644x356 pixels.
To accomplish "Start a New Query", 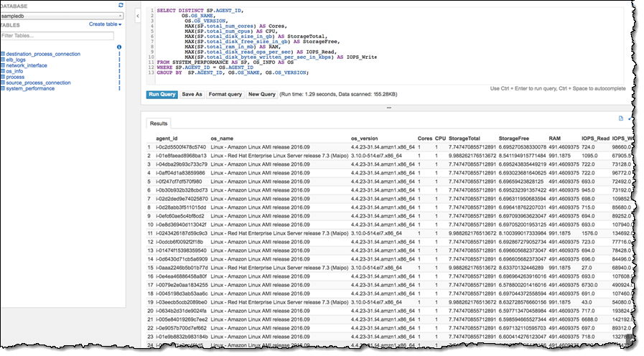I will click(261, 94).
